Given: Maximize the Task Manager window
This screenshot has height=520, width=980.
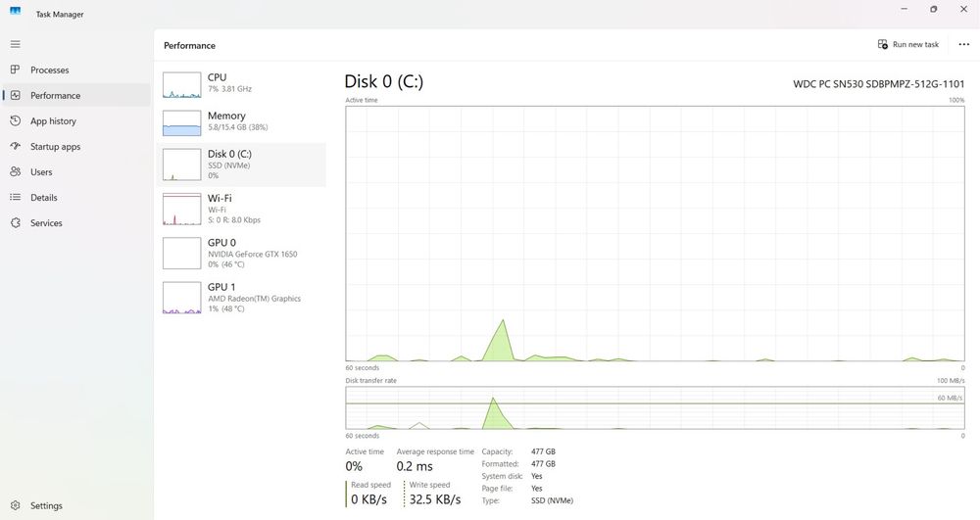Looking at the screenshot, I should pos(933,10).
